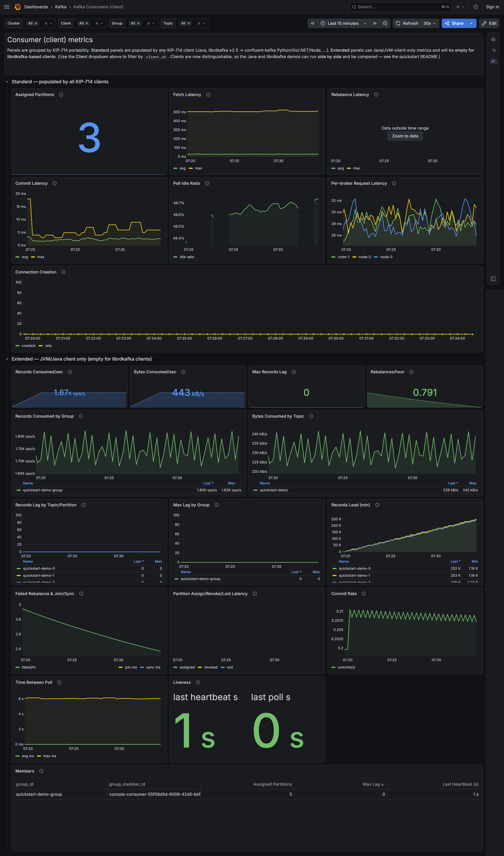
Task: Open the Share button dropdown arrow
Action: pos(471,23)
